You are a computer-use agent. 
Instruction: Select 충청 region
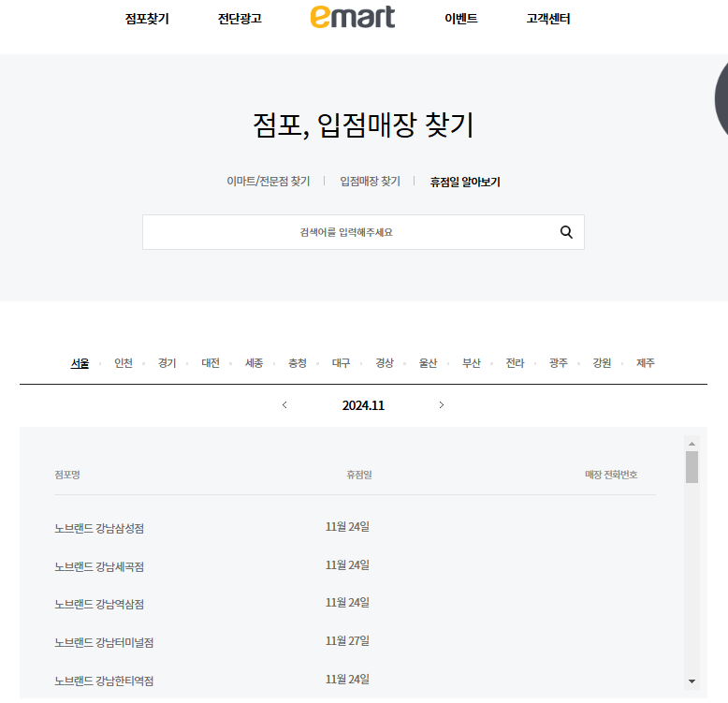click(x=298, y=363)
